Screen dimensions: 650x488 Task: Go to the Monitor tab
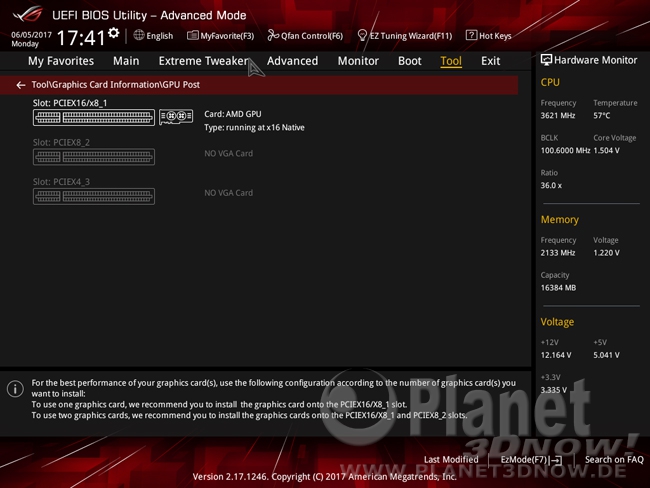tap(358, 61)
